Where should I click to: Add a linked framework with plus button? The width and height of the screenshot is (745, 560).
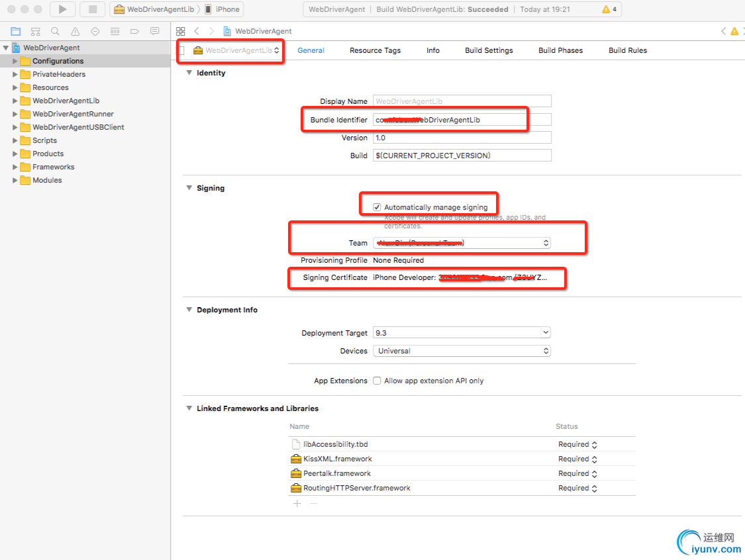(297, 504)
